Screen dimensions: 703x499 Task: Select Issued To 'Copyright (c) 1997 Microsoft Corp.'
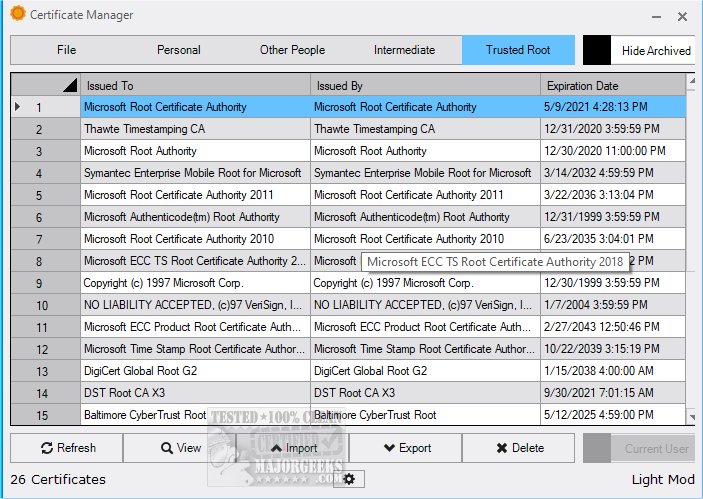pyautogui.click(x=195, y=283)
